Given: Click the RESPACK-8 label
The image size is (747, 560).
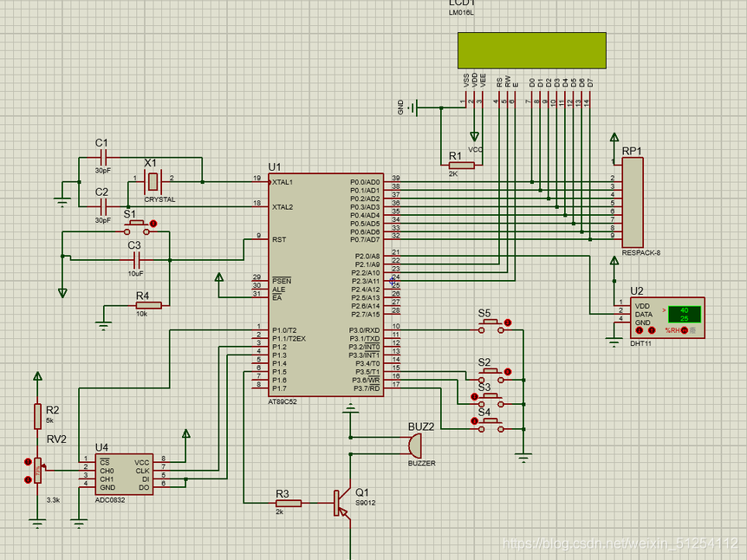Looking at the screenshot, I should pyautogui.click(x=640, y=252).
